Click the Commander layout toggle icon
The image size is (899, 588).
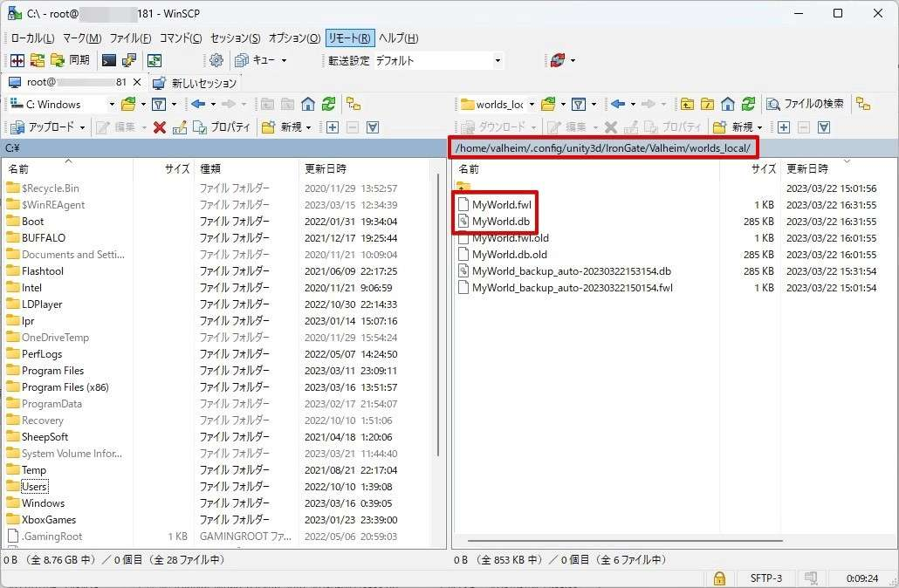coord(17,59)
